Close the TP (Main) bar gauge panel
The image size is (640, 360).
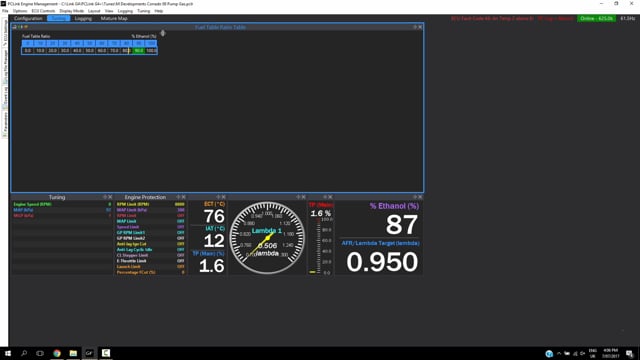(x=330, y=197)
